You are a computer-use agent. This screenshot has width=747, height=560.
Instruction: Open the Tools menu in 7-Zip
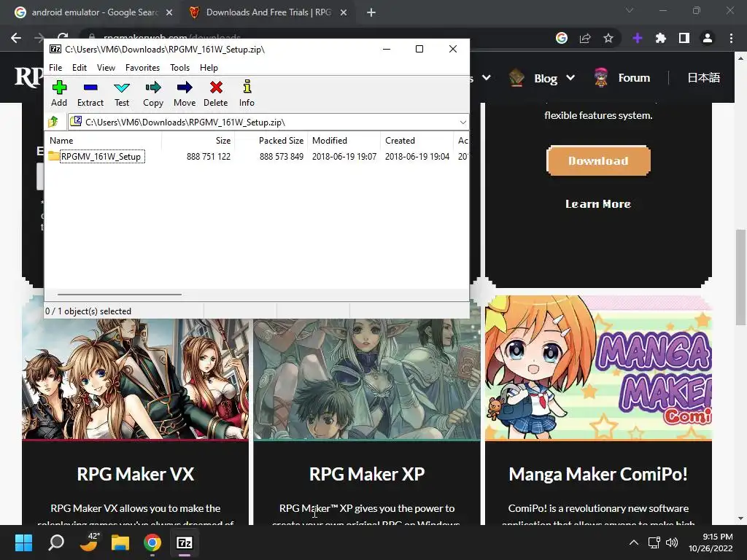(x=179, y=68)
